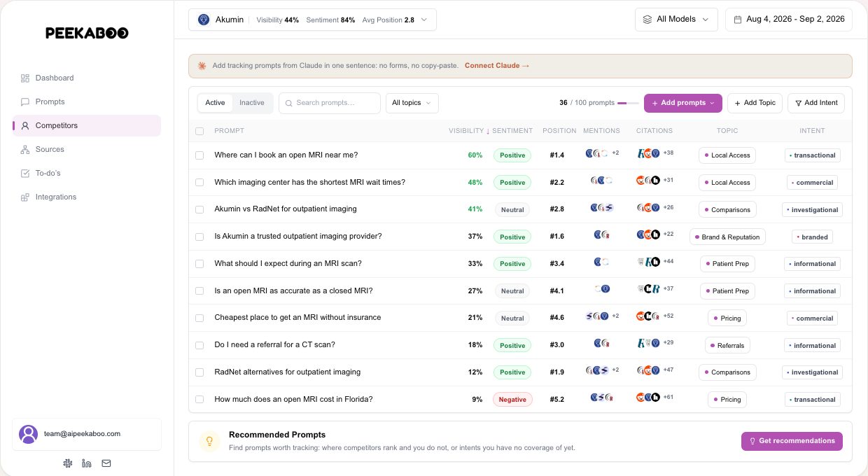
Task: Click the user avatar beside team@aipeekaboo.com
Action: click(29, 434)
